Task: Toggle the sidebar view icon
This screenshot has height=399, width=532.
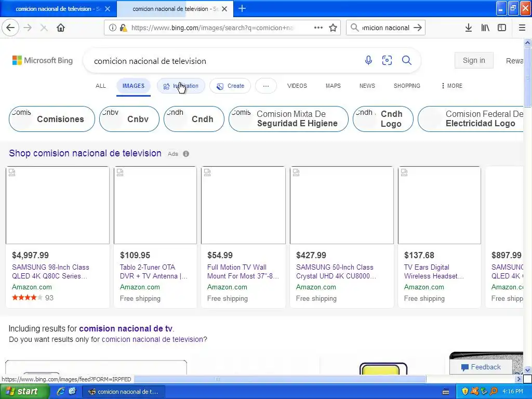Action: pos(502,28)
